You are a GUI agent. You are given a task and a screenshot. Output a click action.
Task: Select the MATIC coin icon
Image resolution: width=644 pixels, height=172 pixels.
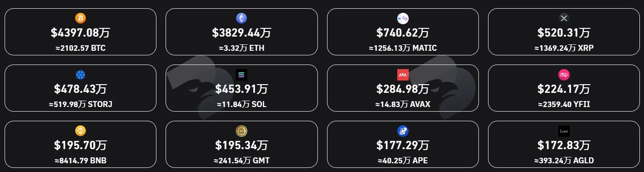click(403, 18)
